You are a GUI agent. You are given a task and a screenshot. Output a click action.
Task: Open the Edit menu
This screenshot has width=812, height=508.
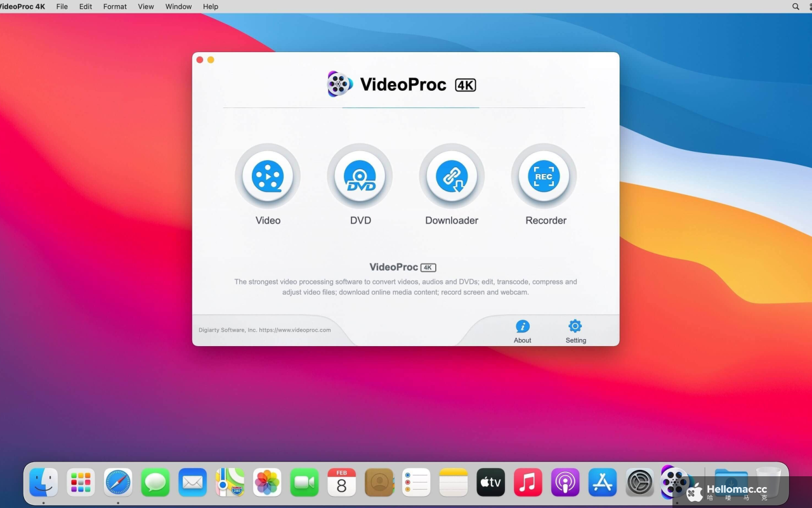(86, 6)
